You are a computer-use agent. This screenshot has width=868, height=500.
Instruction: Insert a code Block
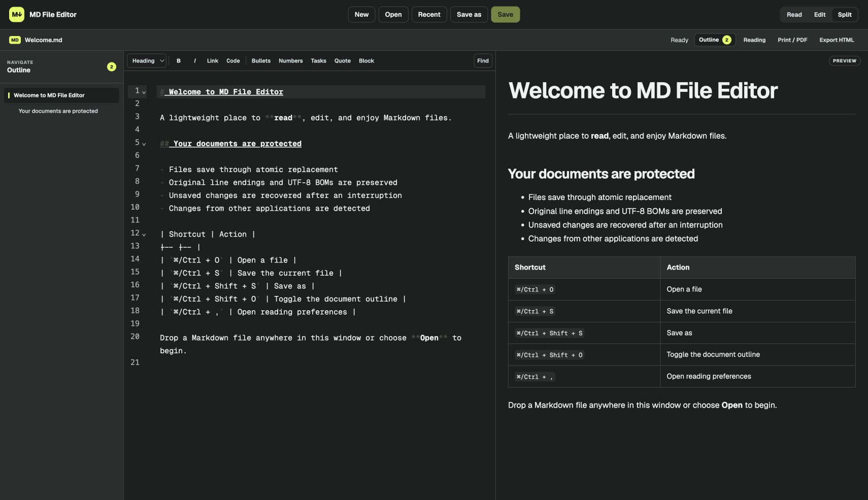pos(366,61)
